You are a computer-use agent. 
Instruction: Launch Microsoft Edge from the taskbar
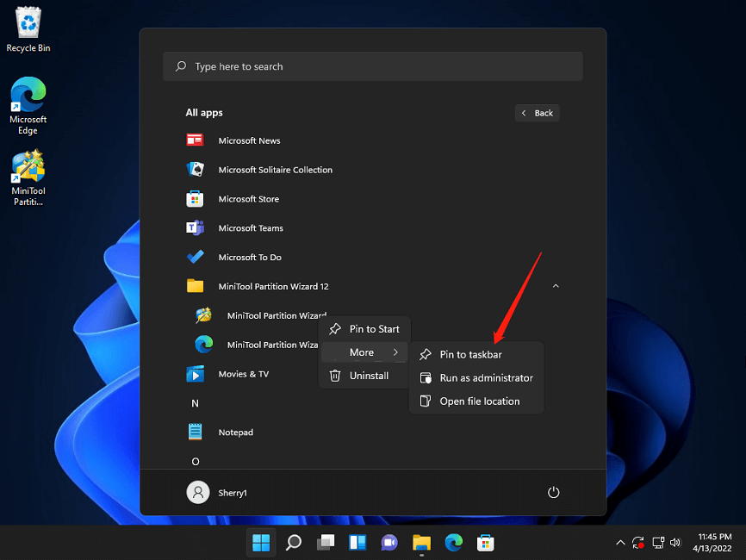[x=453, y=543]
